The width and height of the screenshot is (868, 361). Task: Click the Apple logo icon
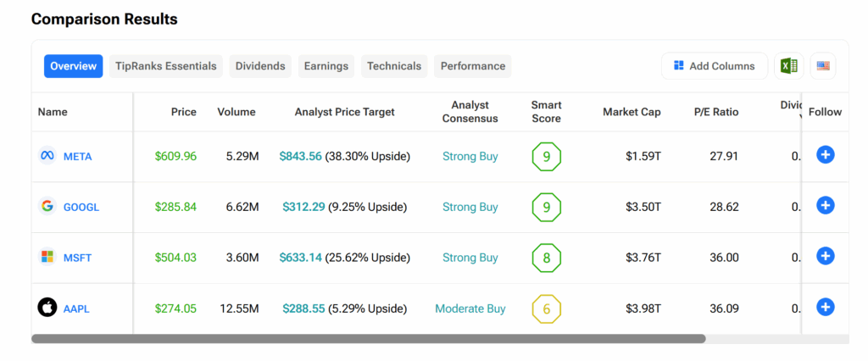[47, 308]
